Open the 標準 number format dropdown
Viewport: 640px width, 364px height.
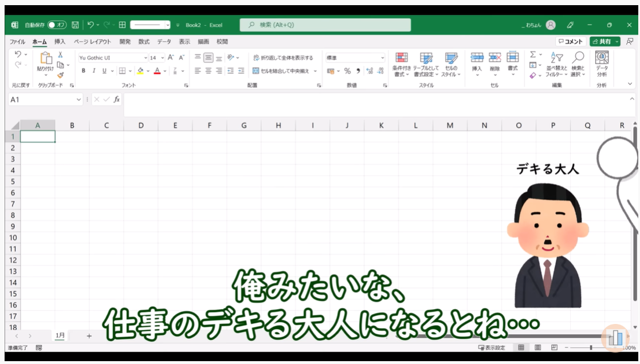click(355, 58)
